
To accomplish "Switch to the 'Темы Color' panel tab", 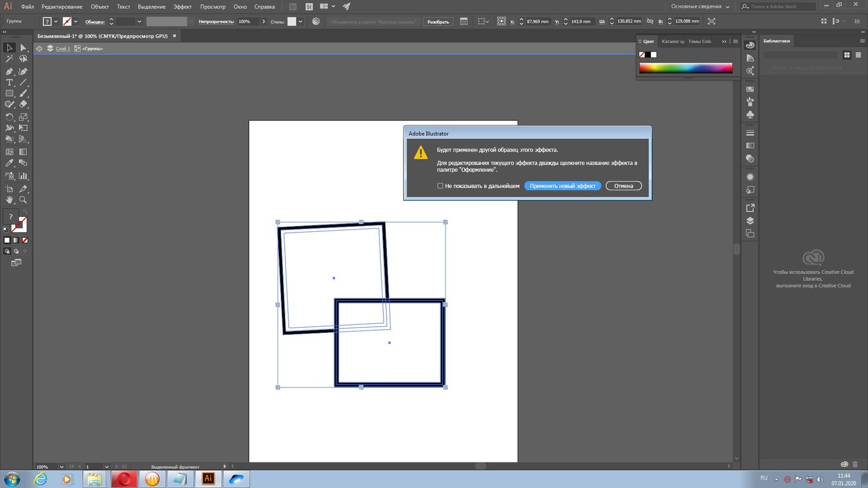I will (700, 42).
